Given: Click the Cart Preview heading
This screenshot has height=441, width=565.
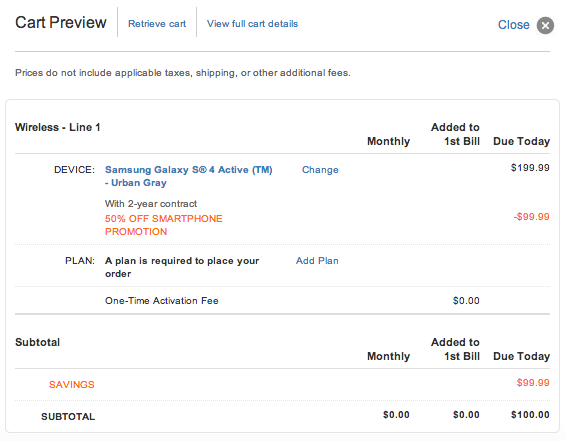Looking at the screenshot, I should point(61,22).
